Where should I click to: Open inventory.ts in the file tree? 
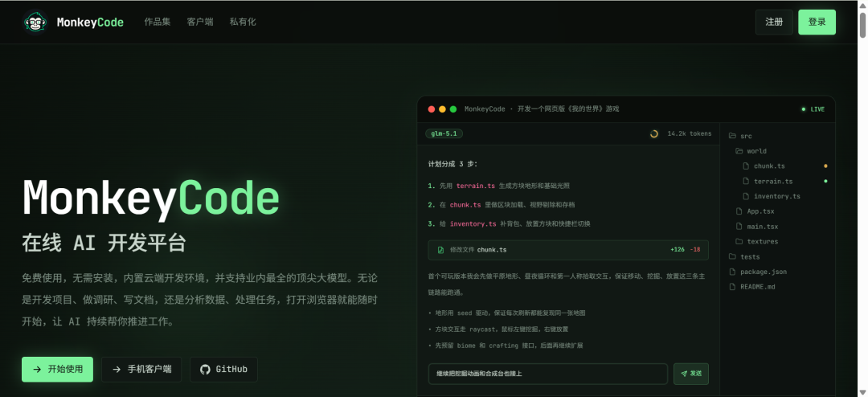click(x=777, y=196)
